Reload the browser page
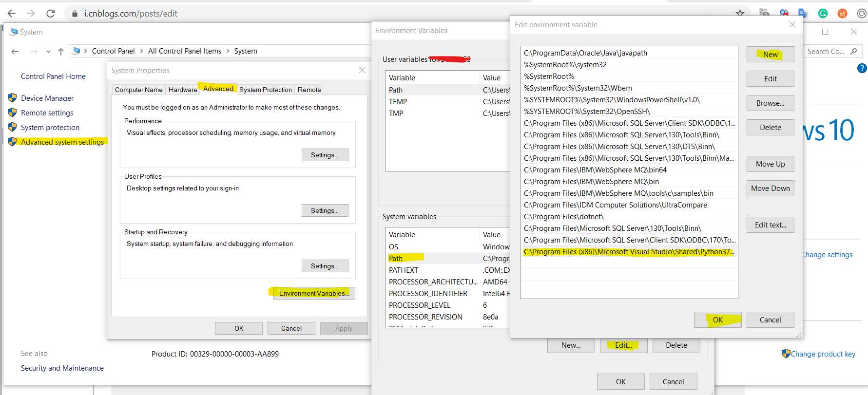868x395 pixels. pyautogui.click(x=50, y=13)
